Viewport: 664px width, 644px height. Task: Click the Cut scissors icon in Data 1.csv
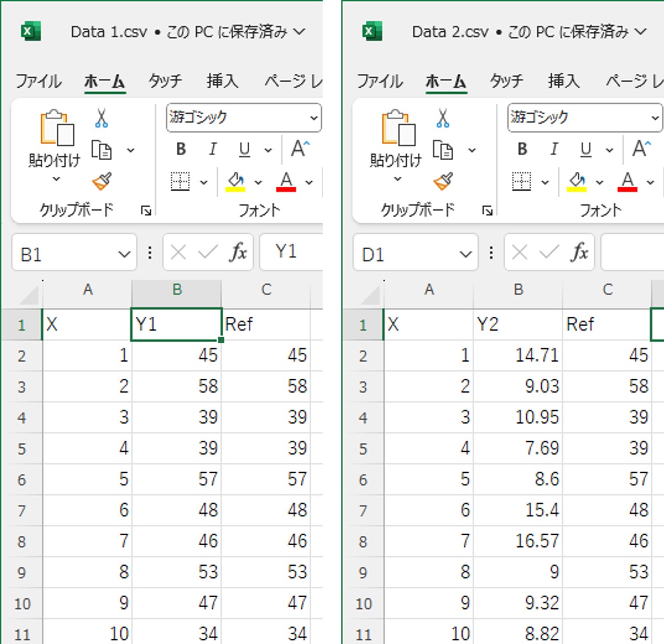(101, 119)
